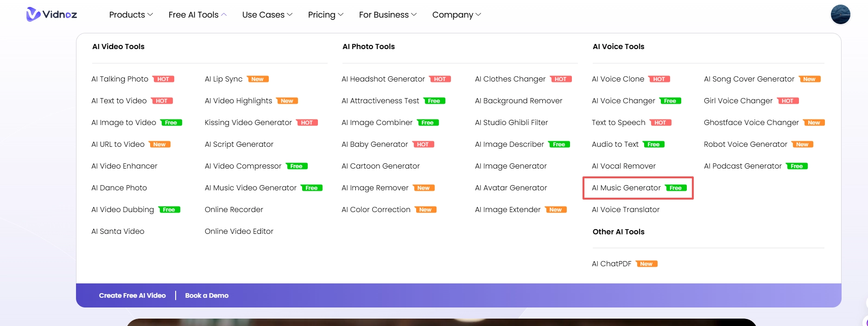Click Create Free AI Video link
This screenshot has width=868, height=326.
point(132,295)
